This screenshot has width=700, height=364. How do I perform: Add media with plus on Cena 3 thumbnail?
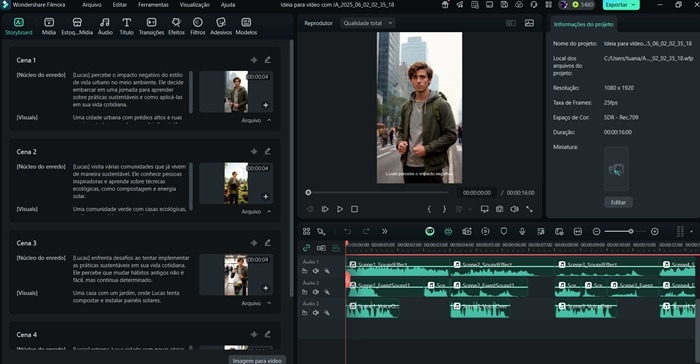click(x=266, y=288)
